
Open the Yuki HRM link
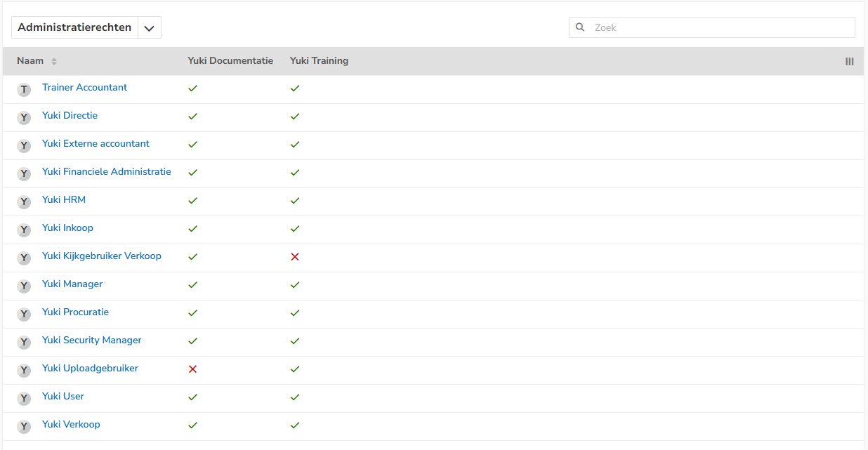[x=64, y=200]
